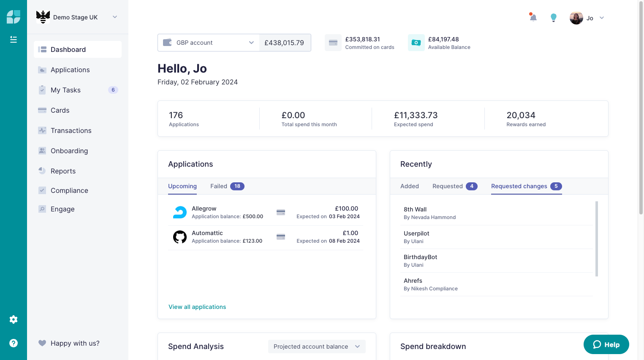Expand the Demo Stage UK organization dropdown
The image size is (644, 360).
(x=115, y=17)
